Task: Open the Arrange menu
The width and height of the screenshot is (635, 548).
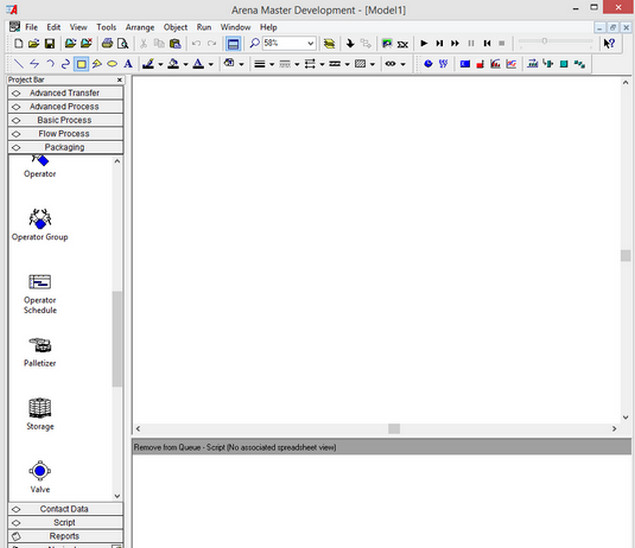Action: point(140,27)
